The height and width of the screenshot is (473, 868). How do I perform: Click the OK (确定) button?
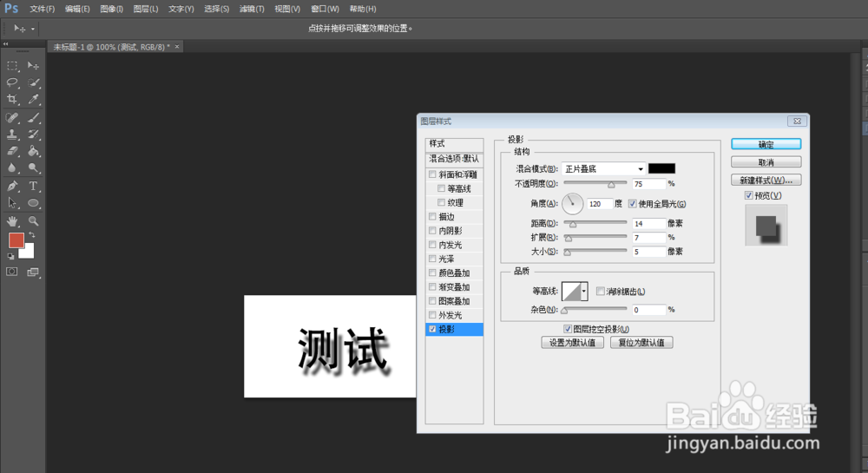click(x=766, y=144)
